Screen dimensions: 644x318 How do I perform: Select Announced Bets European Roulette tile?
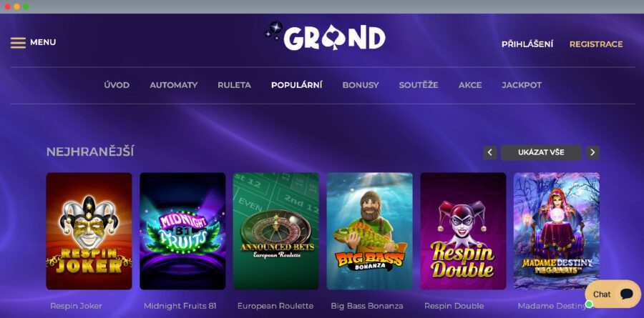tap(276, 231)
